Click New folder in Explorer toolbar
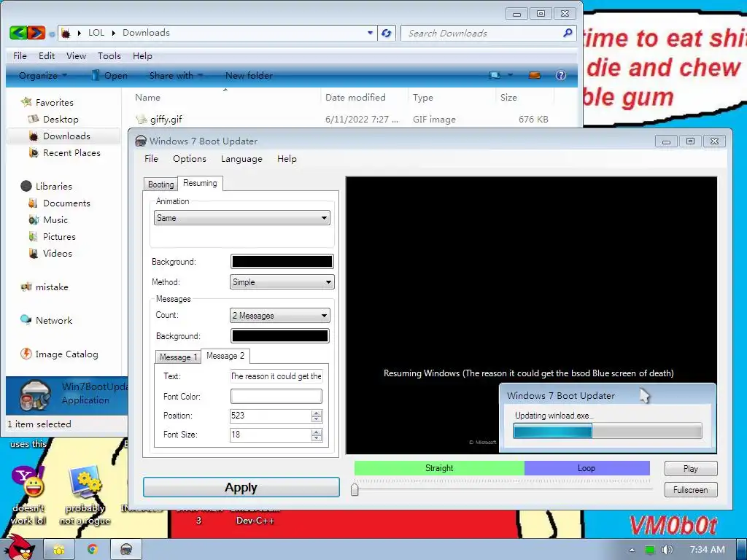This screenshot has width=747, height=560. (x=249, y=75)
